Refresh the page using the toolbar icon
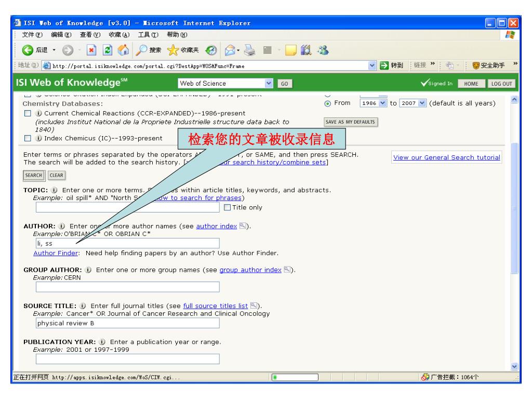 (108, 50)
